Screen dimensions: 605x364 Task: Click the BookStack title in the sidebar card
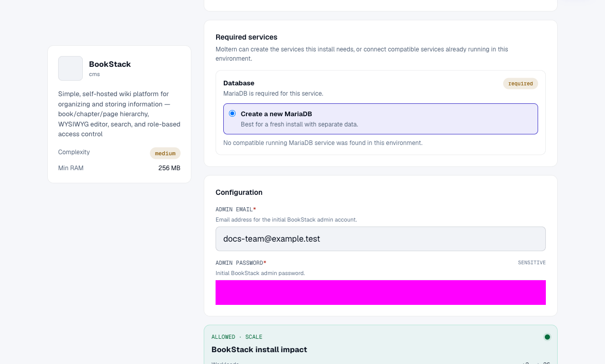(x=110, y=64)
